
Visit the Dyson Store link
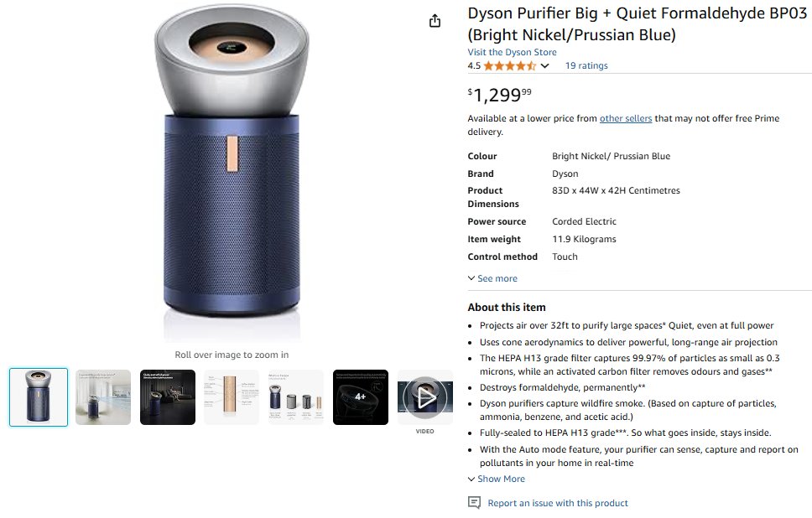click(x=513, y=52)
